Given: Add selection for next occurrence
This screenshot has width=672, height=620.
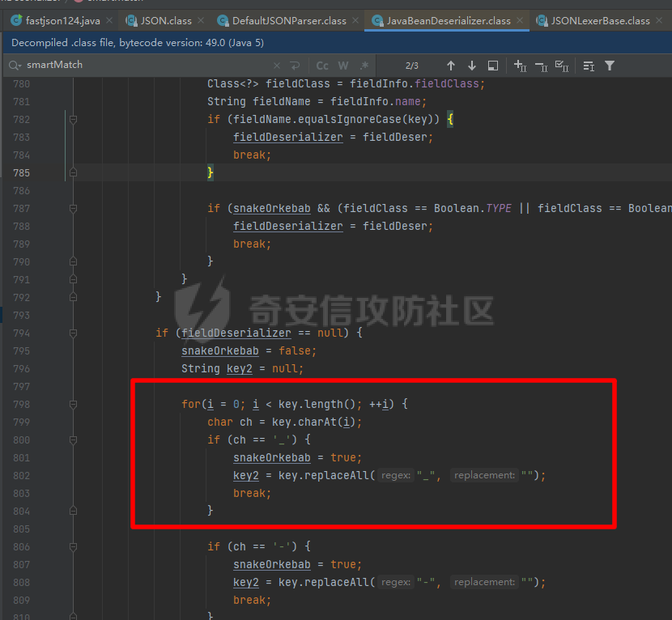Looking at the screenshot, I should click(520, 66).
